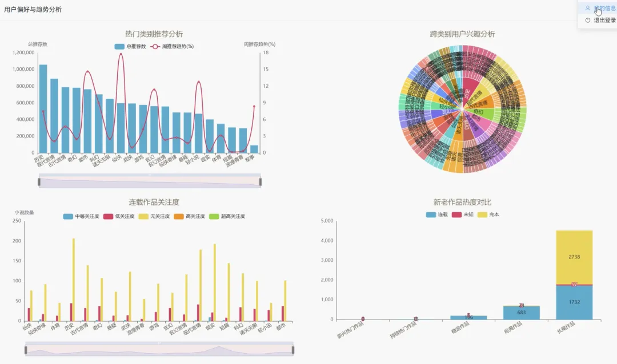The width and height of the screenshot is (617, 364).
Task: Click the yellow 现代言情 bar in 连载作品关注度
Action: (x=201, y=285)
